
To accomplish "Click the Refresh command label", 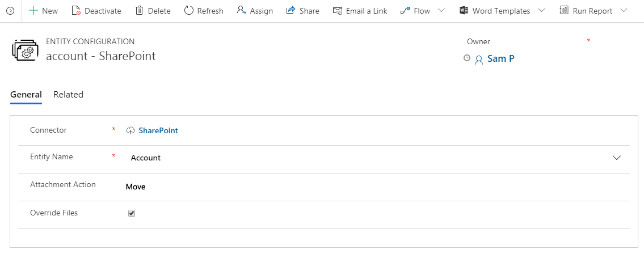I will 211,11.
